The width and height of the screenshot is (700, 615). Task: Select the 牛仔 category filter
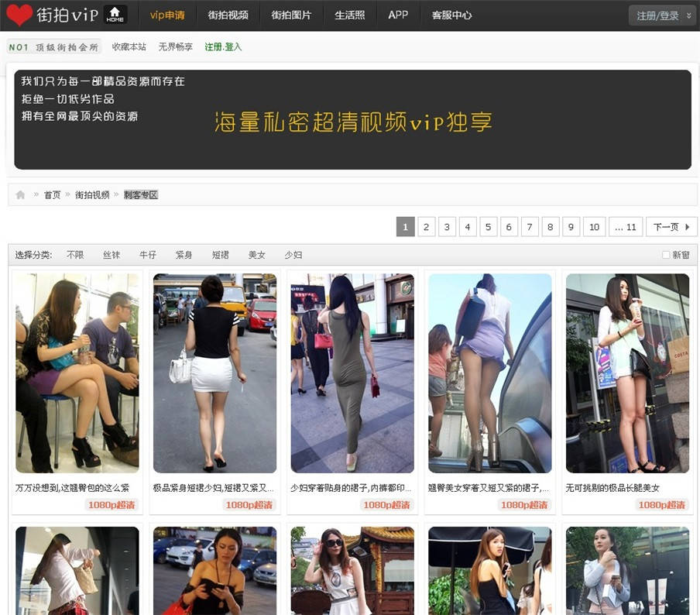[147, 255]
